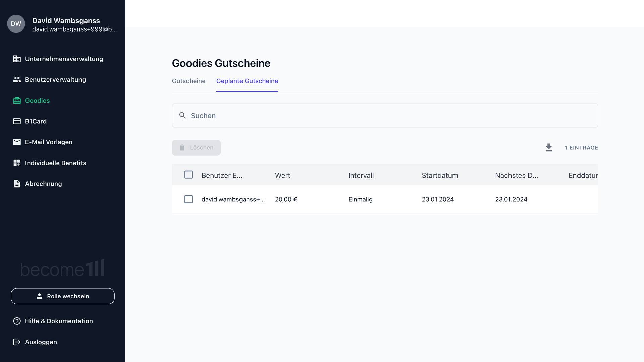Screen dimensions: 644x362
Task: Click the Benutzerverwaltung people icon
Action: pyautogui.click(x=17, y=80)
